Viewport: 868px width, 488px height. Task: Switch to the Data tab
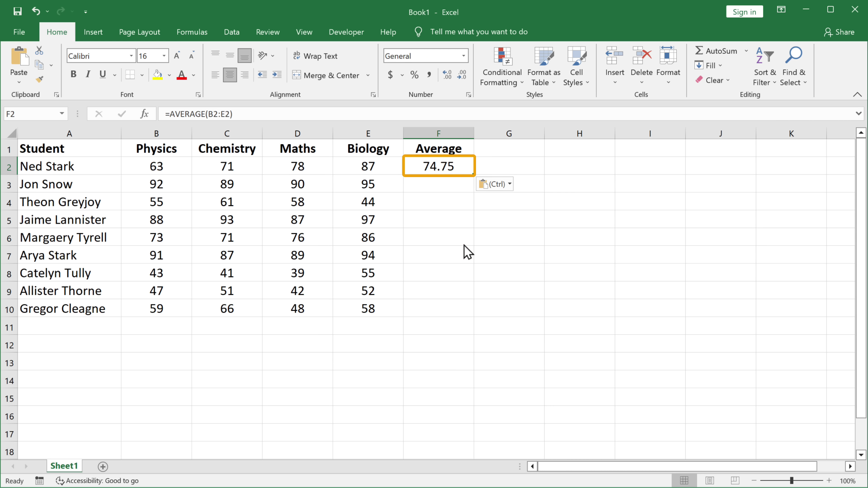[231, 32]
